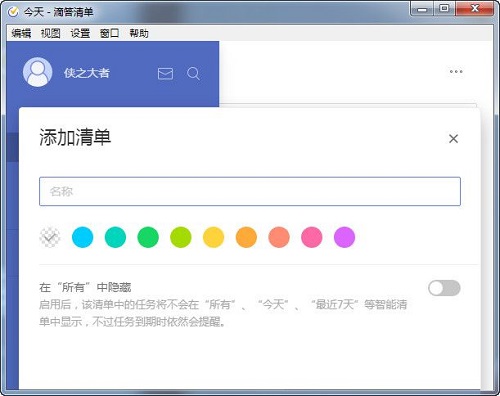This screenshot has width=500, height=396.
Task: Click the 滴答清单 app icon in title bar
Action: click(13, 12)
